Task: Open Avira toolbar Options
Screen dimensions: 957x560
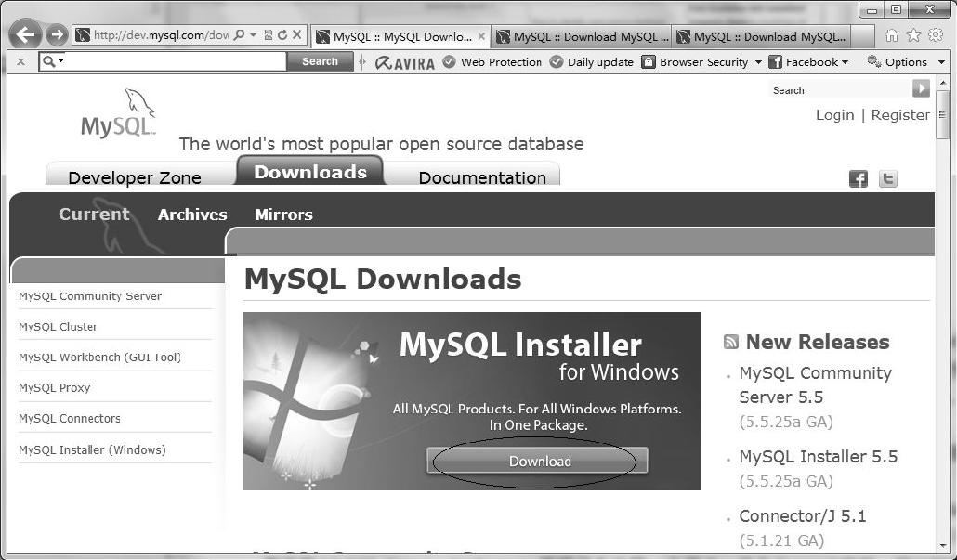Action: (898, 62)
